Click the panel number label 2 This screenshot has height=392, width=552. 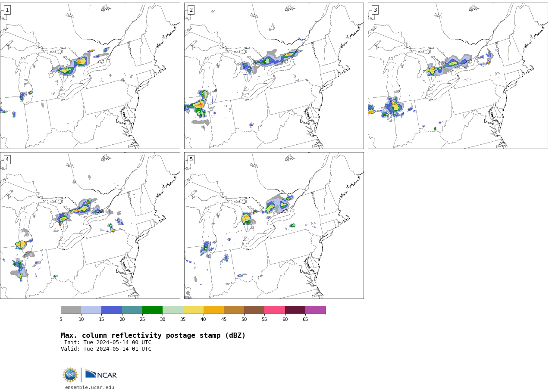pyautogui.click(x=191, y=10)
